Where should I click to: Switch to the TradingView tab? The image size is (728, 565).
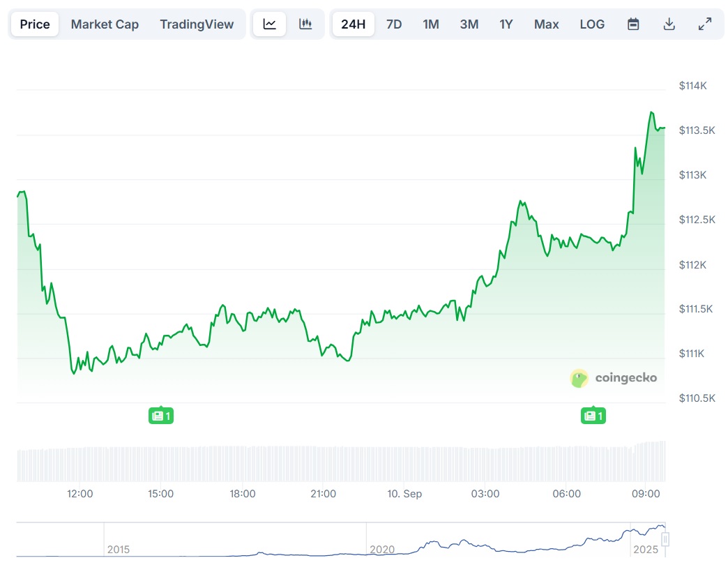coord(197,24)
